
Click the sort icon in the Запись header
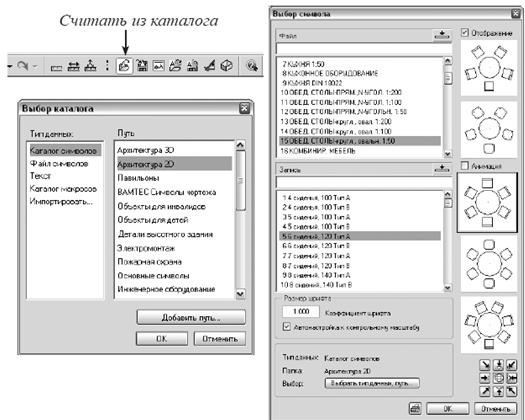[442, 169]
